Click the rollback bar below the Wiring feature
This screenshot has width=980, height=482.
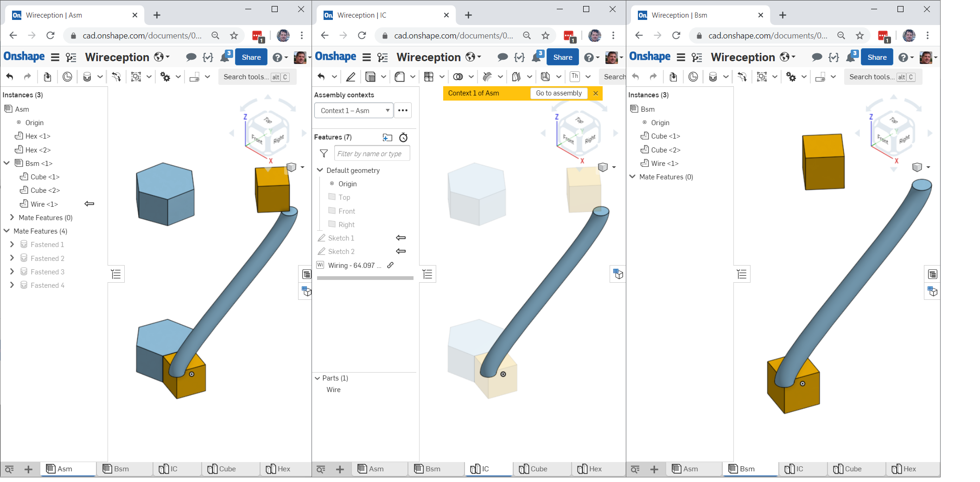[365, 278]
